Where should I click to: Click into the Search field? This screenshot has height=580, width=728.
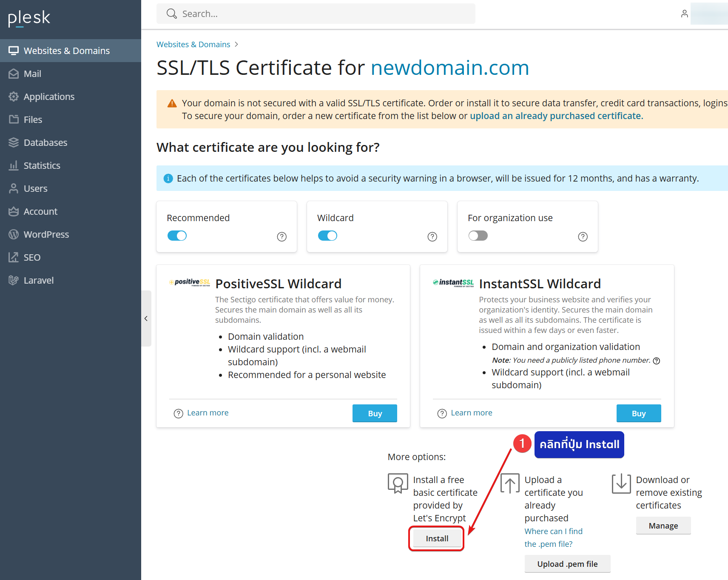point(323,14)
